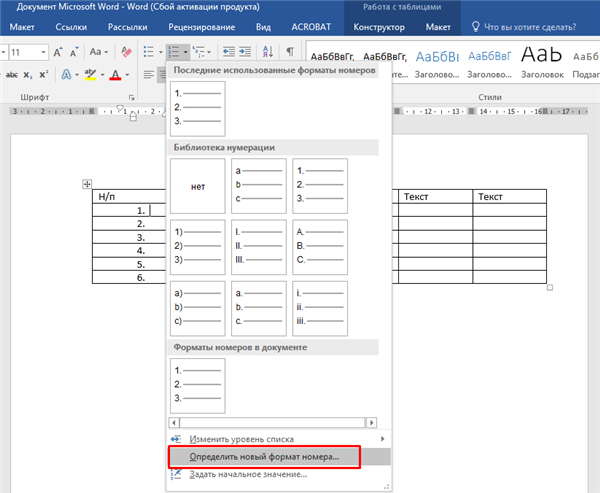The image size is (600, 493).
Task: Expand the text effects dropdown arrow
Action: 77,75
